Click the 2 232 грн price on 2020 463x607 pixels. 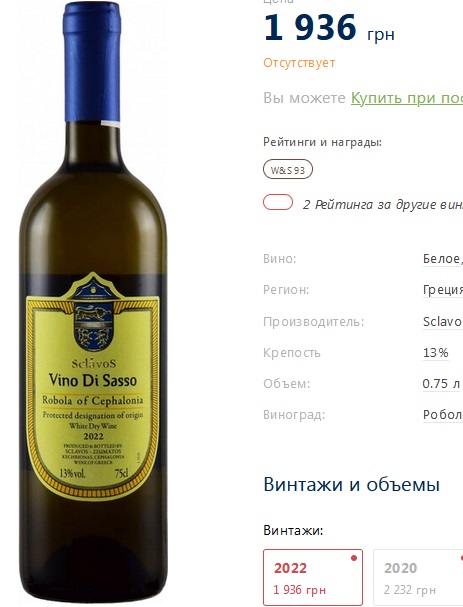pyautogui.click(x=410, y=590)
